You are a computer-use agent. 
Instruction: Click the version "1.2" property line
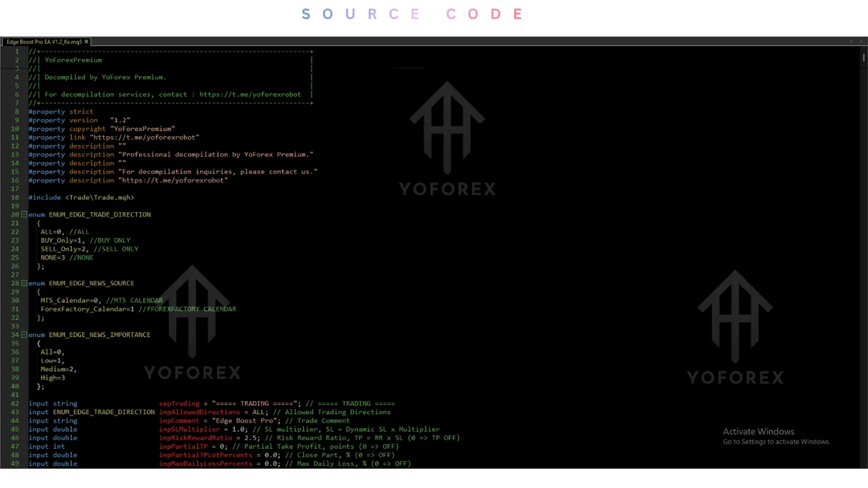pos(79,120)
